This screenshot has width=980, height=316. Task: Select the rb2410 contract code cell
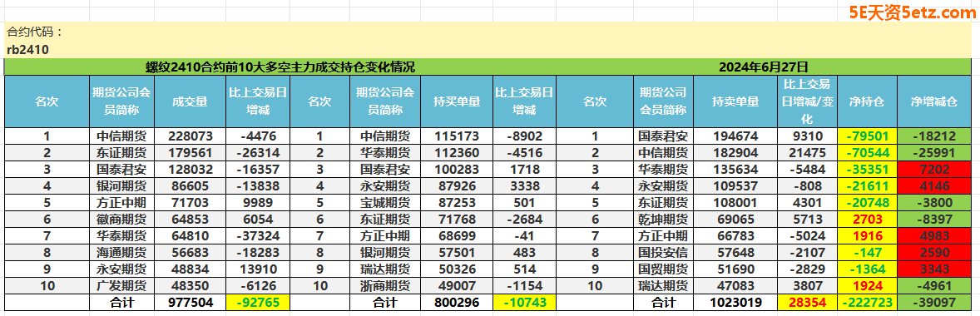(x=28, y=49)
